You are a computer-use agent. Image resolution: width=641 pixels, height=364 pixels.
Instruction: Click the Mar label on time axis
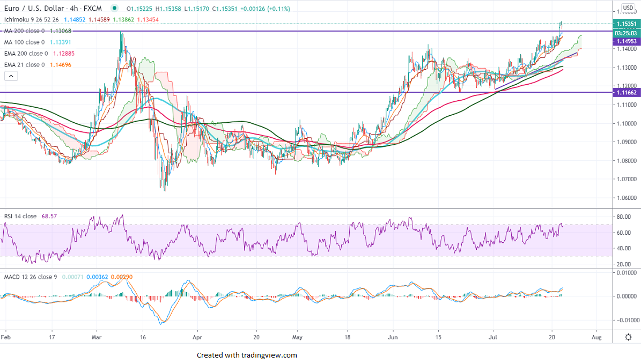[x=97, y=337]
